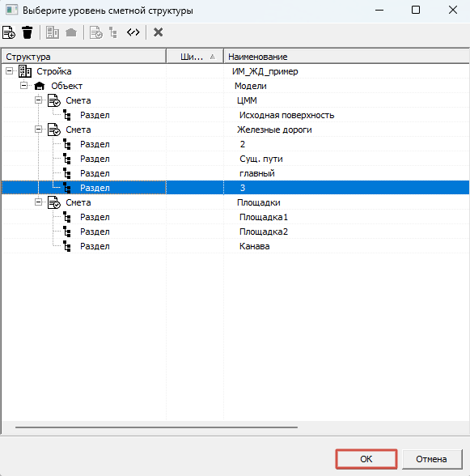Collapse the Стройка root node
The height and width of the screenshot is (476, 470).
(x=10, y=71)
